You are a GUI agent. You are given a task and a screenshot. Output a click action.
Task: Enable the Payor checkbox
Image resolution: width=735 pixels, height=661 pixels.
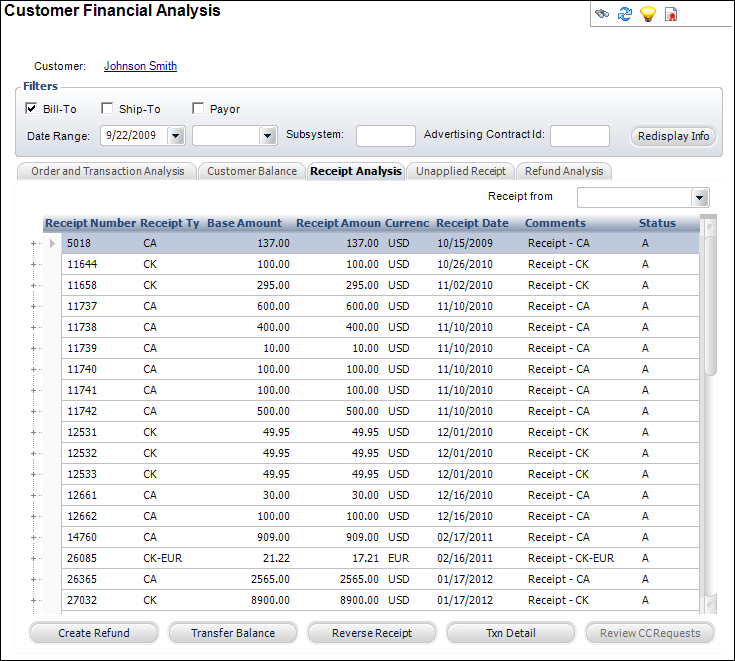198,108
